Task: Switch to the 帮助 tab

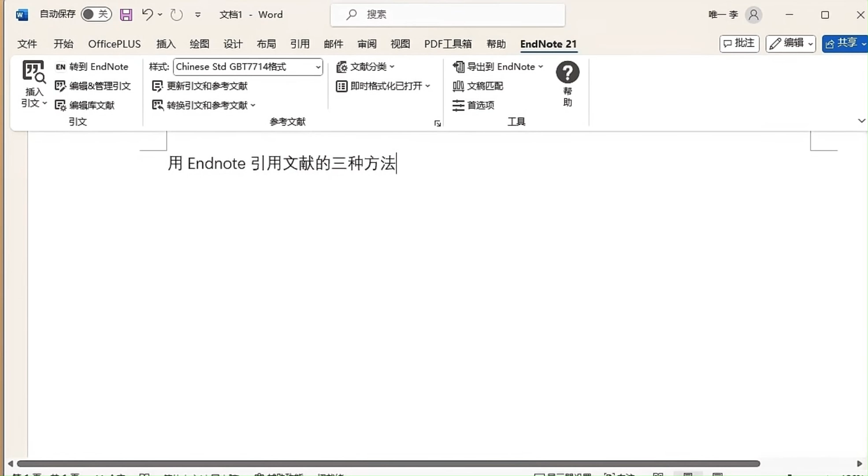Action: (496, 44)
